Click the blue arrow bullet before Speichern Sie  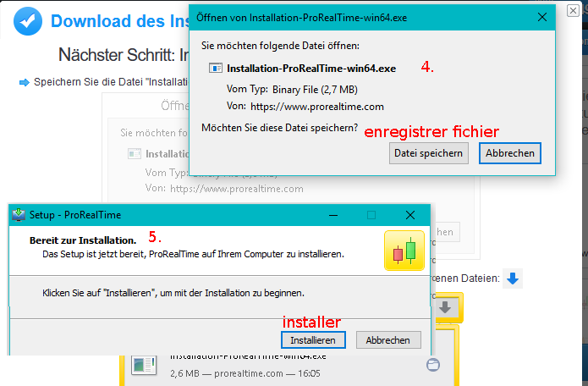coord(25,82)
